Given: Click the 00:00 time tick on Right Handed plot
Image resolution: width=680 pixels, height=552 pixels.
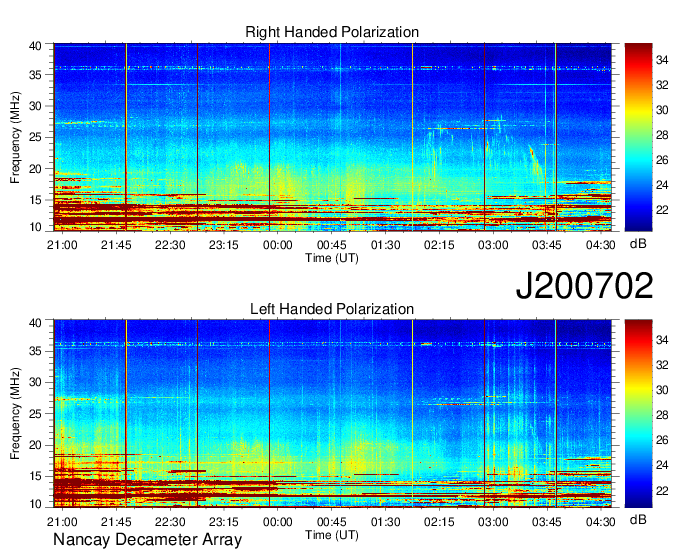Looking at the screenshot, I should click(278, 245).
